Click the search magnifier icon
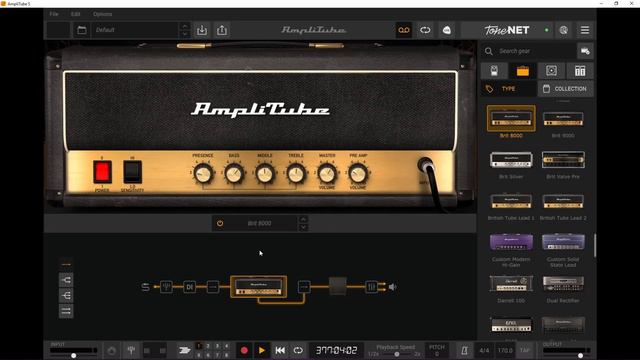640x360 pixels. (489, 51)
